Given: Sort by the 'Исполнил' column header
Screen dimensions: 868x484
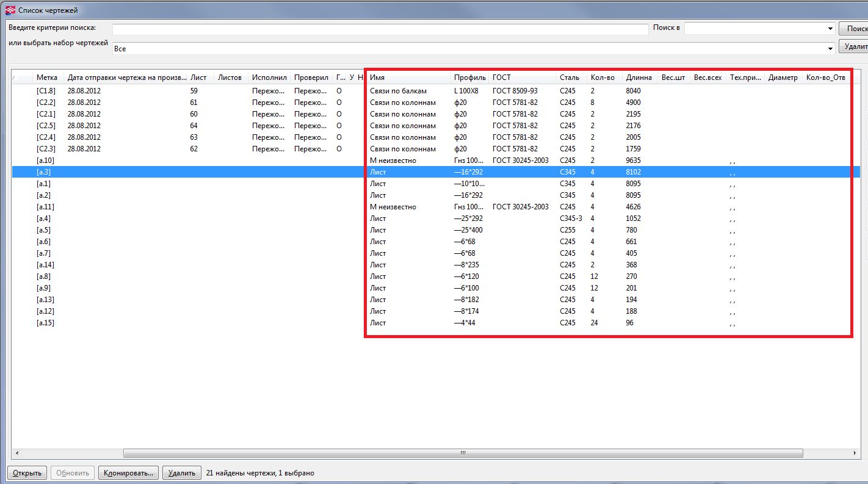Looking at the screenshot, I should (x=269, y=78).
